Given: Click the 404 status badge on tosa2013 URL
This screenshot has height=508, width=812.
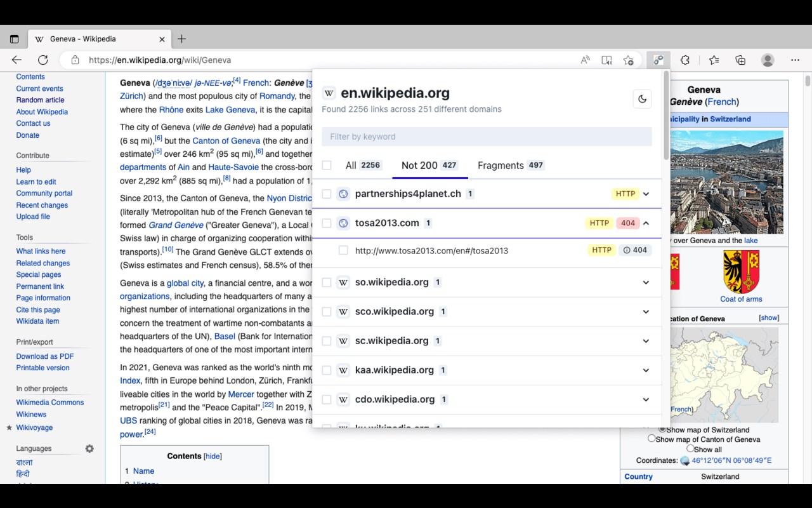Looking at the screenshot, I should [635, 250].
